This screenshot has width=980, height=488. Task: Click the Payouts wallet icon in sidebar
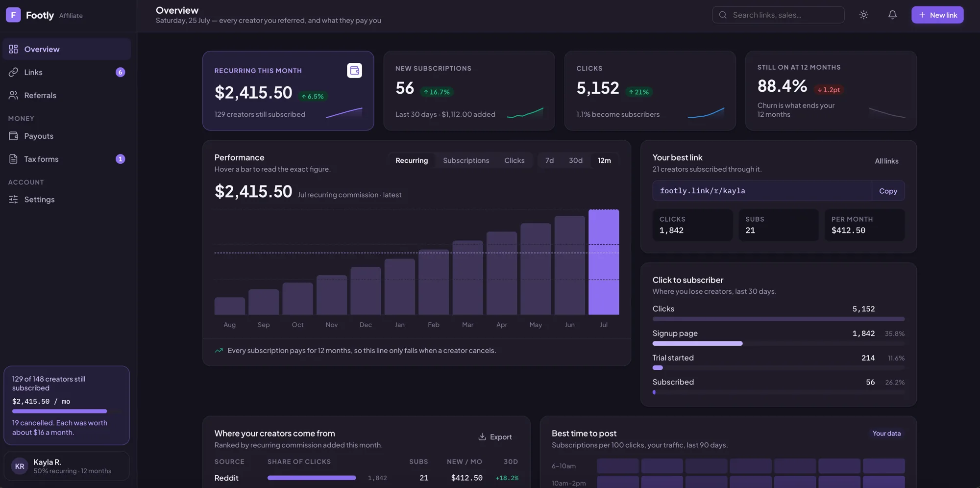pos(13,136)
